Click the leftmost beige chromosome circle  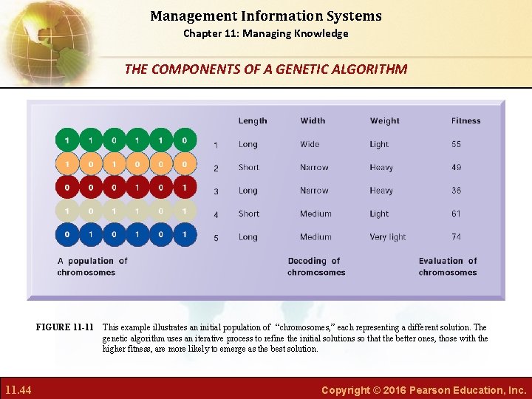click(x=67, y=211)
